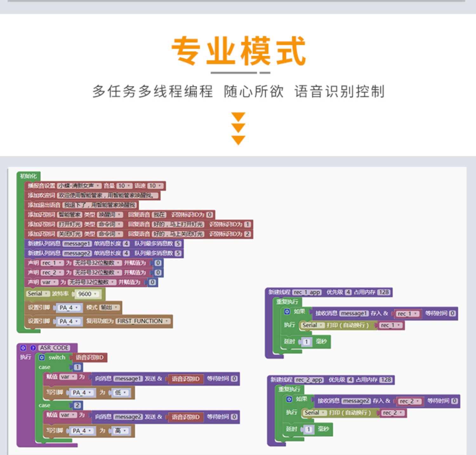
Task: Open the Serial port dropdown in the 初始化 block
Action: (46, 294)
